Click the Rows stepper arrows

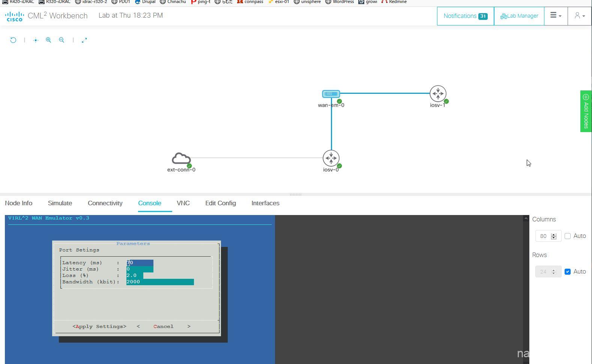tap(554, 272)
